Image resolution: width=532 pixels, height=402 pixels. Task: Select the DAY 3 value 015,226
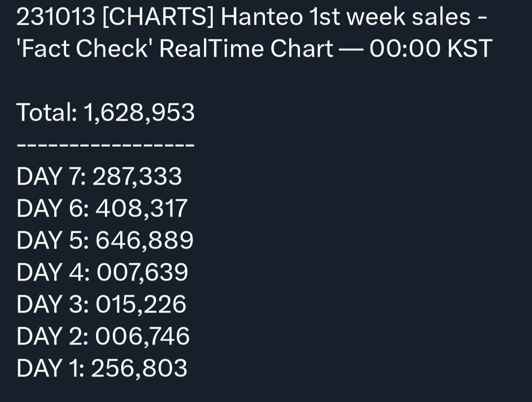141,304
